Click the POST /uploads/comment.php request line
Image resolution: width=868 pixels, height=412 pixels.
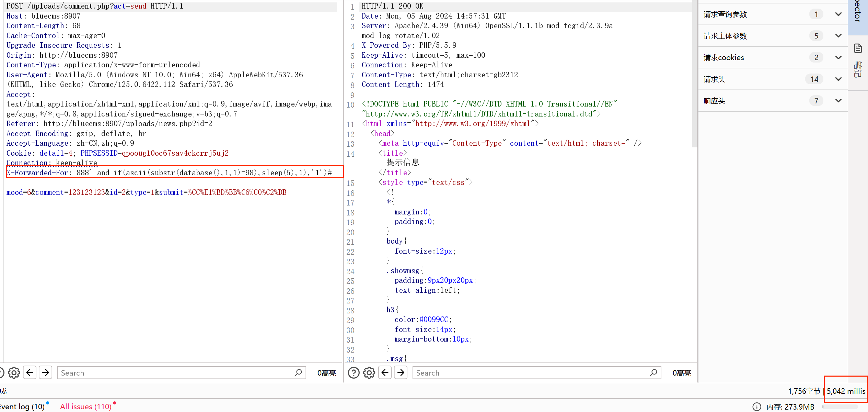95,6
